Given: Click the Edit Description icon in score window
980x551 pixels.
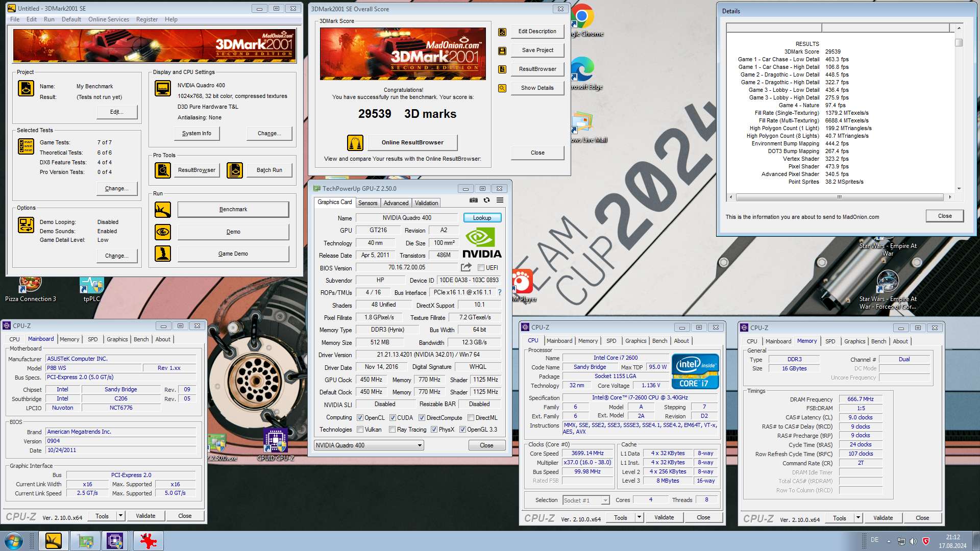Looking at the screenshot, I should [x=502, y=32].
